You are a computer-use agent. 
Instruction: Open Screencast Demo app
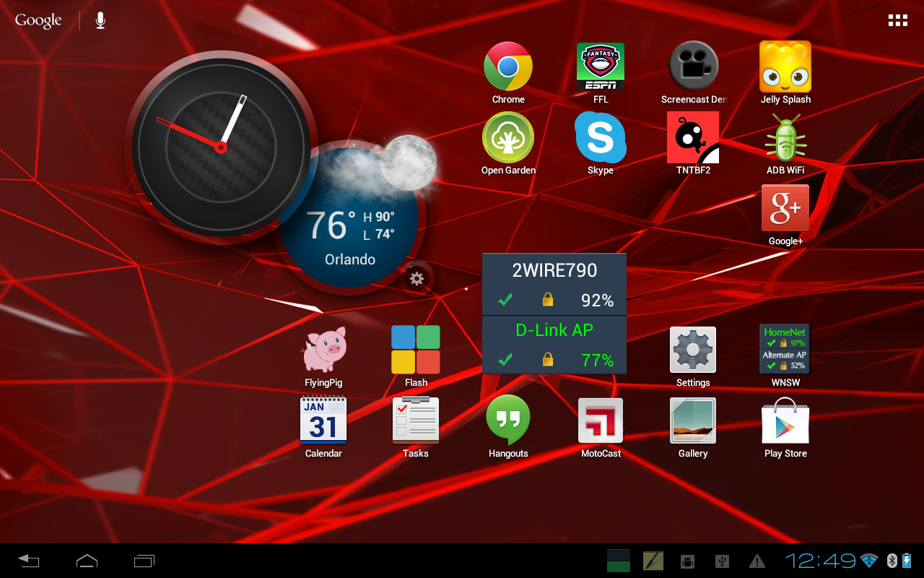[x=693, y=72]
